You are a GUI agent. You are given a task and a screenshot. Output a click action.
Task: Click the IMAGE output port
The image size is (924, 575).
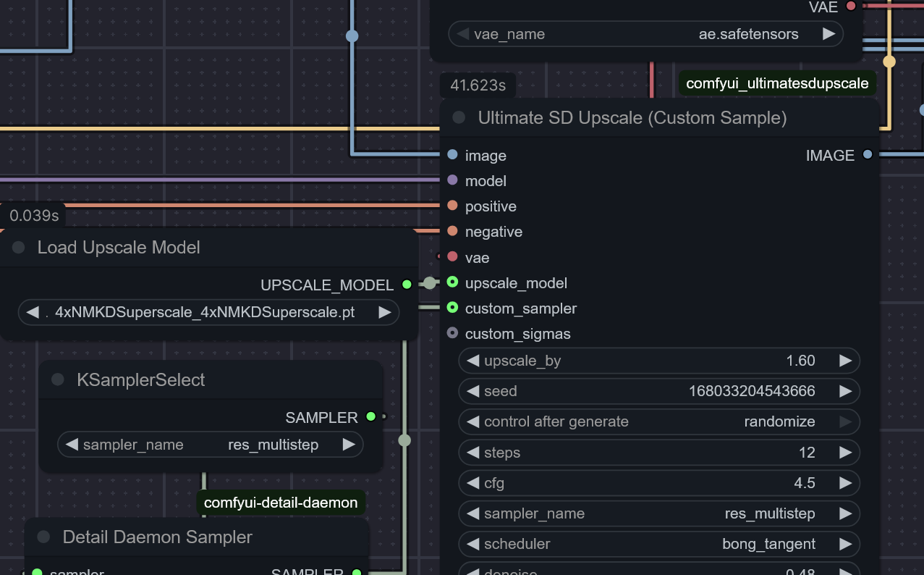coord(868,154)
